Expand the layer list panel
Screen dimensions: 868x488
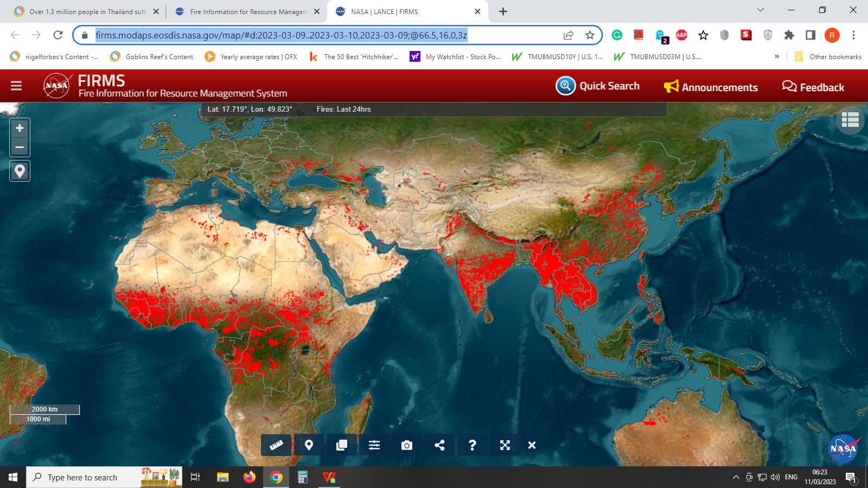tap(850, 120)
